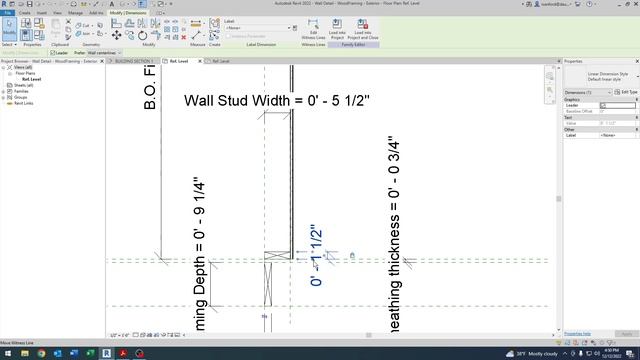This screenshot has height=360, width=640.
Task: Collapse the Views (all) tree node
Action: [x=3, y=67]
